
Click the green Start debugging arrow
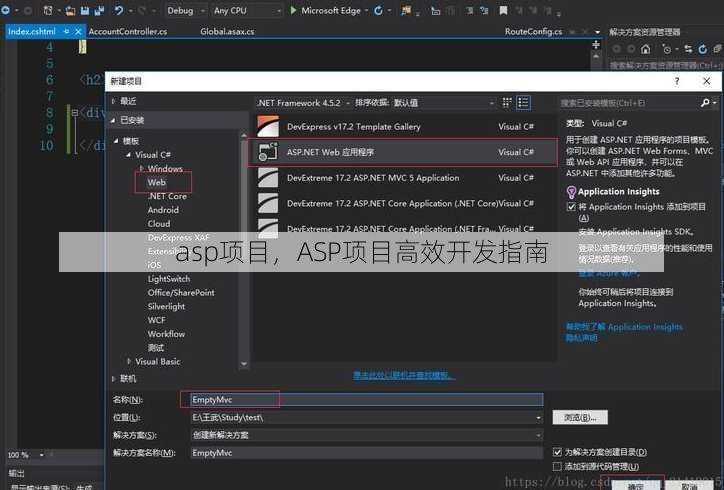(x=293, y=10)
